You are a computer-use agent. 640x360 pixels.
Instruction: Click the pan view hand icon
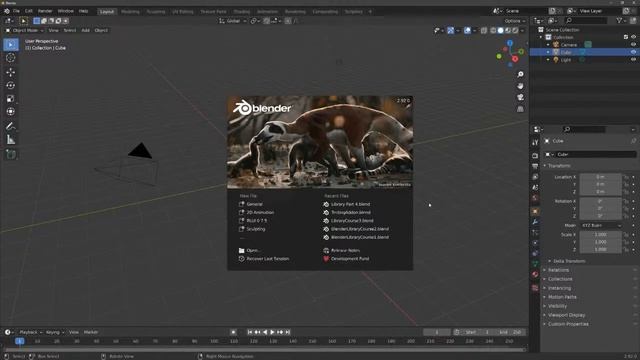(520, 86)
